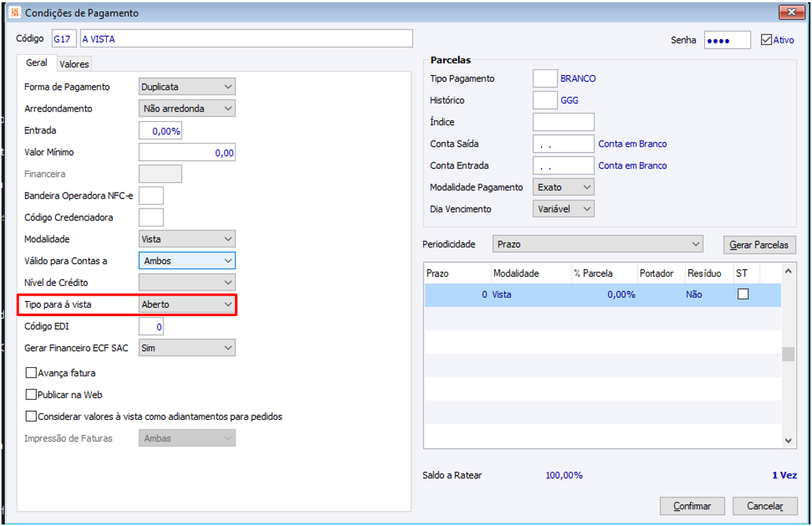This screenshot has width=812, height=526.
Task: Toggle Considerar valores à vista como adiantamentos
Action: tap(31, 416)
